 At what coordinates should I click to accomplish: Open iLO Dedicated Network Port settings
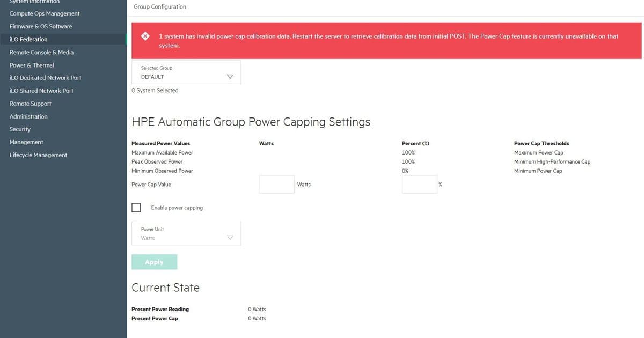click(x=45, y=77)
